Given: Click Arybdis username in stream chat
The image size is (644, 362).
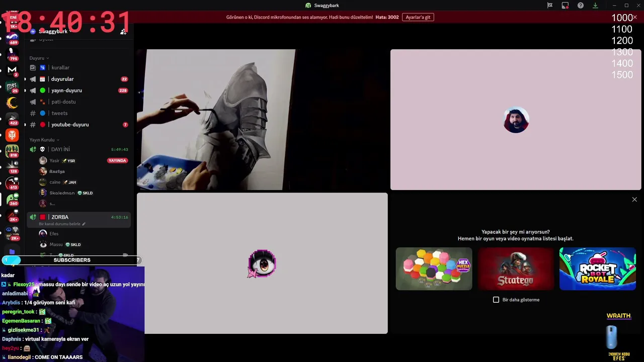Looking at the screenshot, I should [x=11, y=303].
